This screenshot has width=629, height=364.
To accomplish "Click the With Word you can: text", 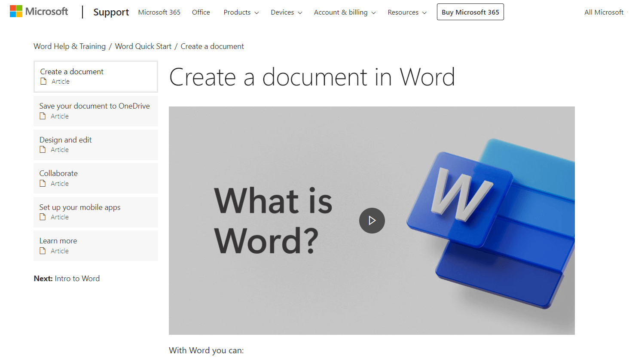I will [206, 350].
